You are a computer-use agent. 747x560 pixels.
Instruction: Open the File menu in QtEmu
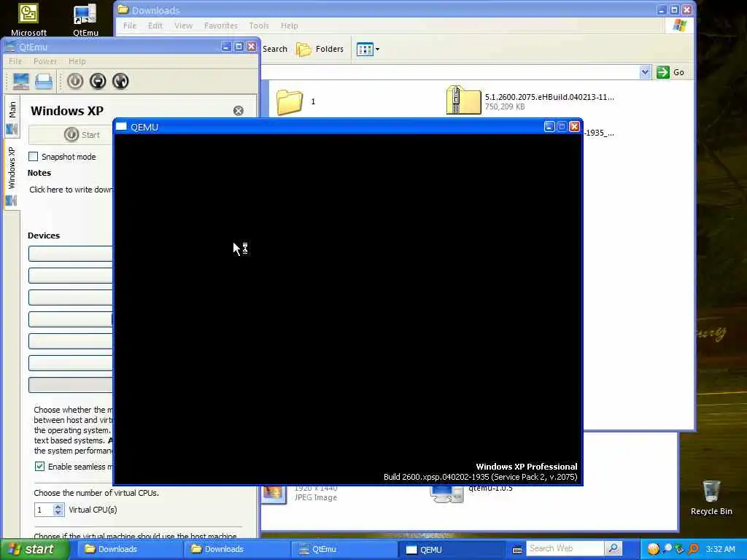[x=15, y=61]
